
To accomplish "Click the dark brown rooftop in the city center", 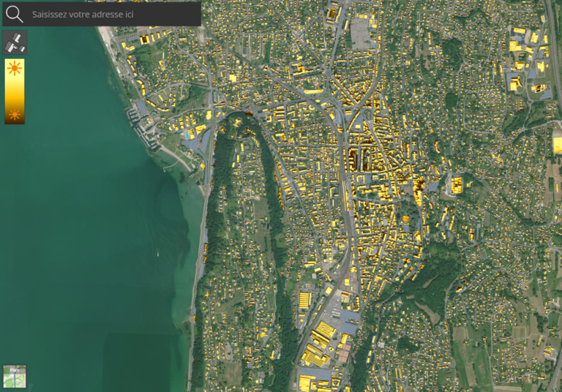I will (x=360, y=159).
